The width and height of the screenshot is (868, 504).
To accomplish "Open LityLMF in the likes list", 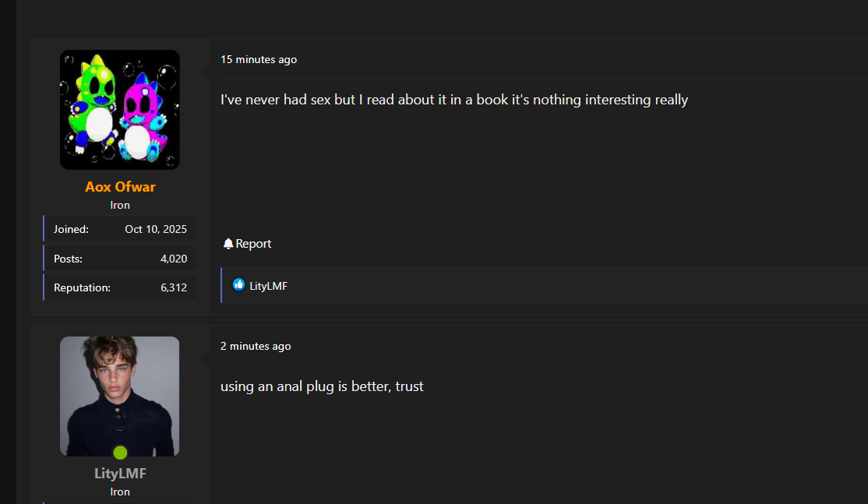I will (269, 286).
